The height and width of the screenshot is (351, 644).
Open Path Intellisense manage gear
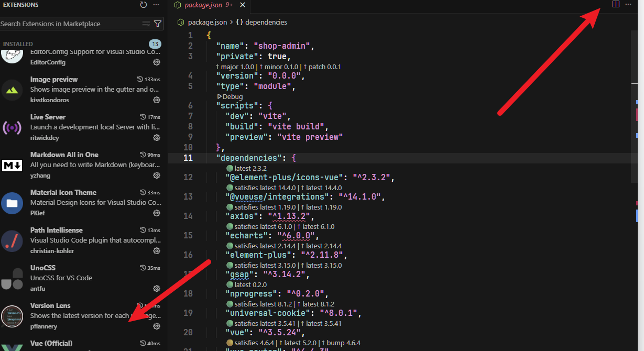tap(156, 251)
